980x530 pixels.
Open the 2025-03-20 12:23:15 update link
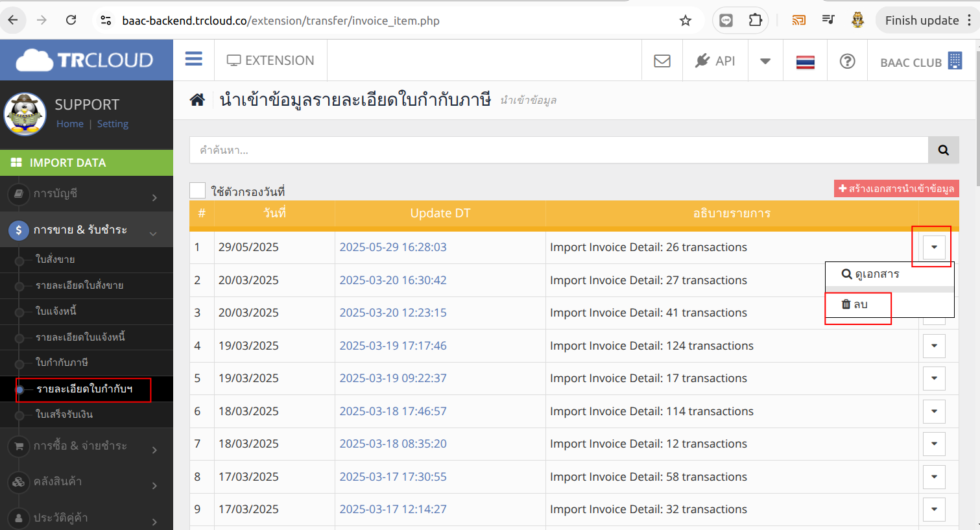[x=393, y=313]
